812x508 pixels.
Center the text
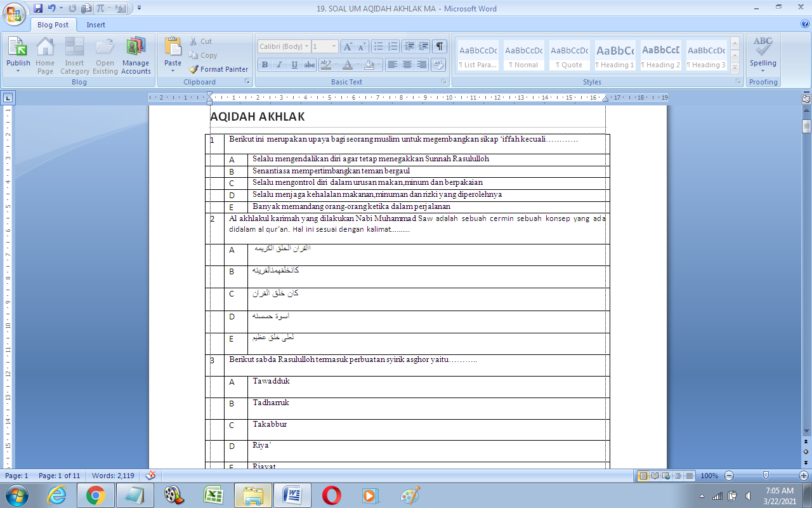point(407,65)
